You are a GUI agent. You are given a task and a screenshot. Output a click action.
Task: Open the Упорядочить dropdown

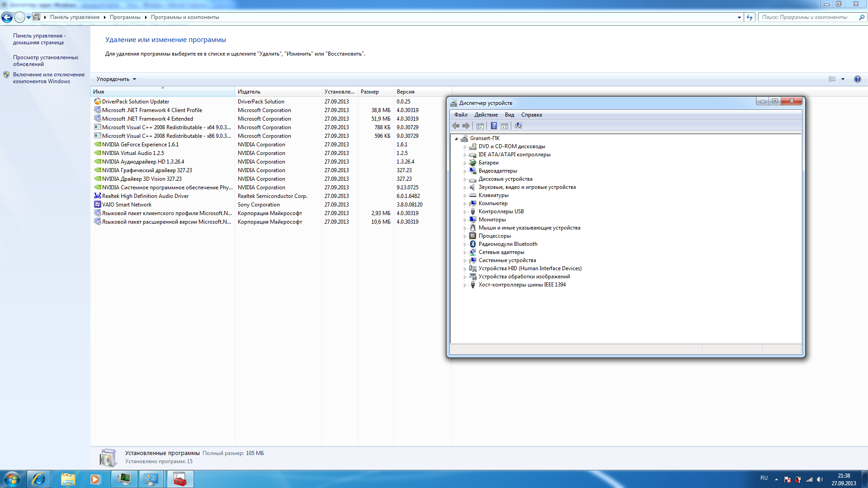[x=116, y=79]
